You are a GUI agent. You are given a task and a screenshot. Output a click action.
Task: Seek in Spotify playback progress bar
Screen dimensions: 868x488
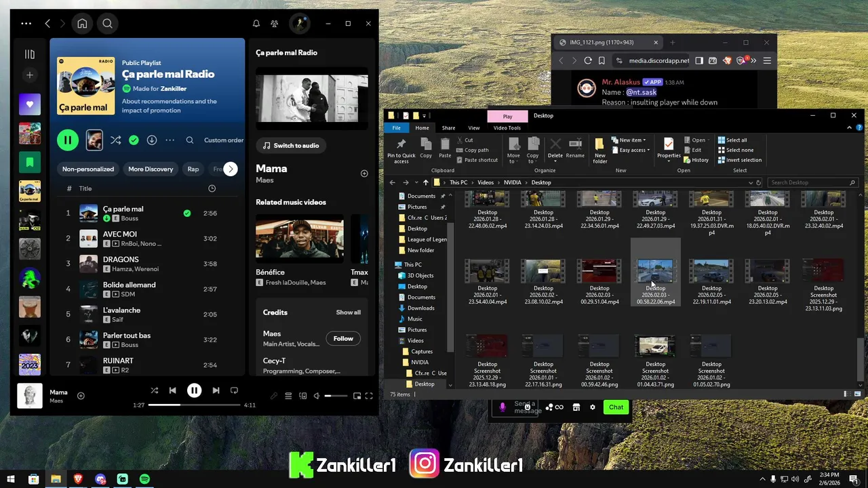(195, 405)
